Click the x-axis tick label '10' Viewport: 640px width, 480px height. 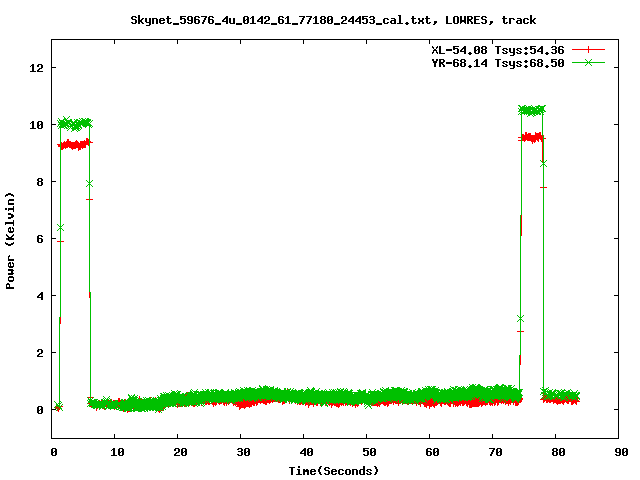point(117,452)
